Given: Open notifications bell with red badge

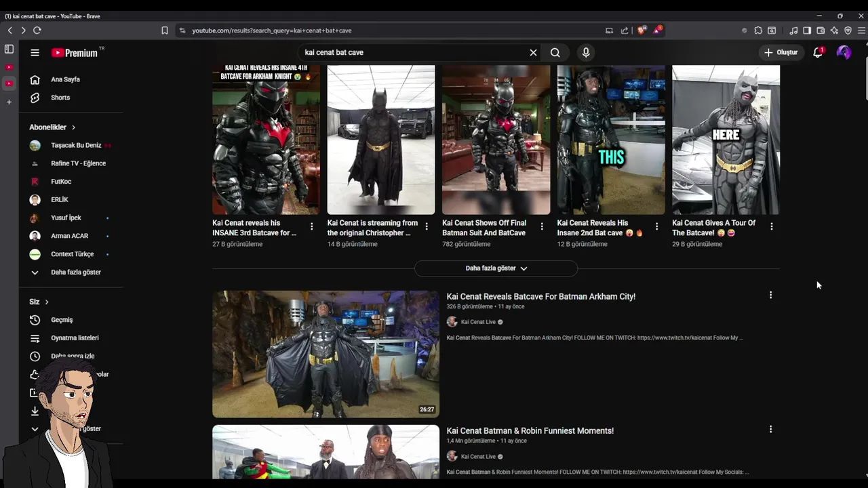Looking at the screenshot, I should (x=818, y=52).
